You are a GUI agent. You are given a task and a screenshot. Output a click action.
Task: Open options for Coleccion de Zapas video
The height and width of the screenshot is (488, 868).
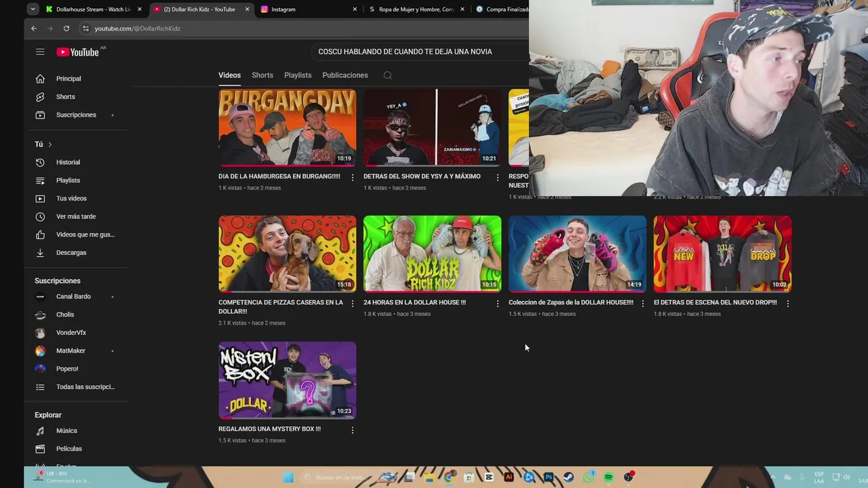click(642, 304)
